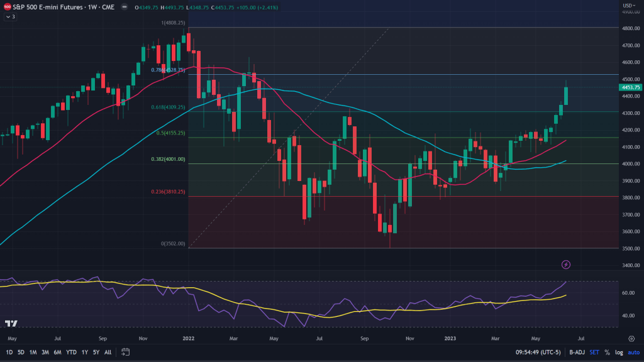This screenshot has width=644, height=362.
Task: Toggle auto-scaling of the price axis
Action: tap(635, 353)
